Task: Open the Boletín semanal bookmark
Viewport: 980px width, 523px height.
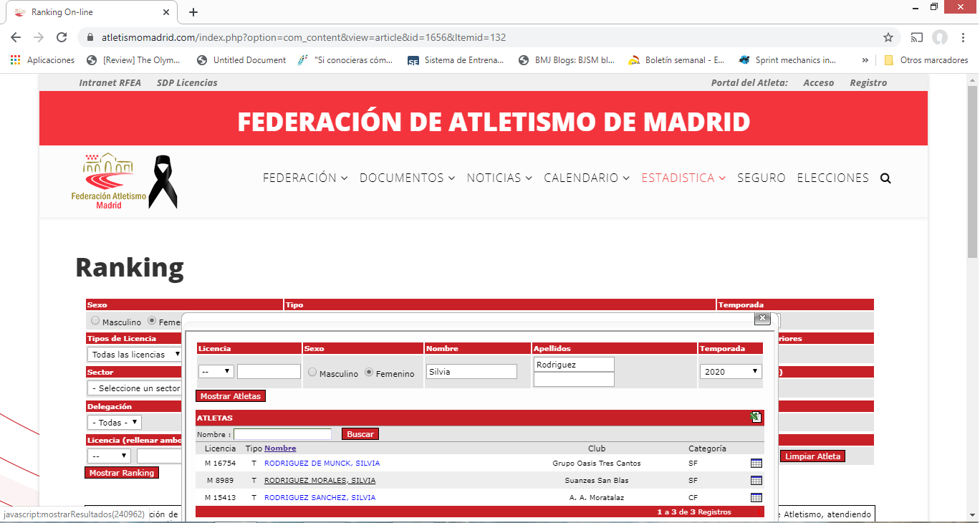Action: click(x=676, y=60)
